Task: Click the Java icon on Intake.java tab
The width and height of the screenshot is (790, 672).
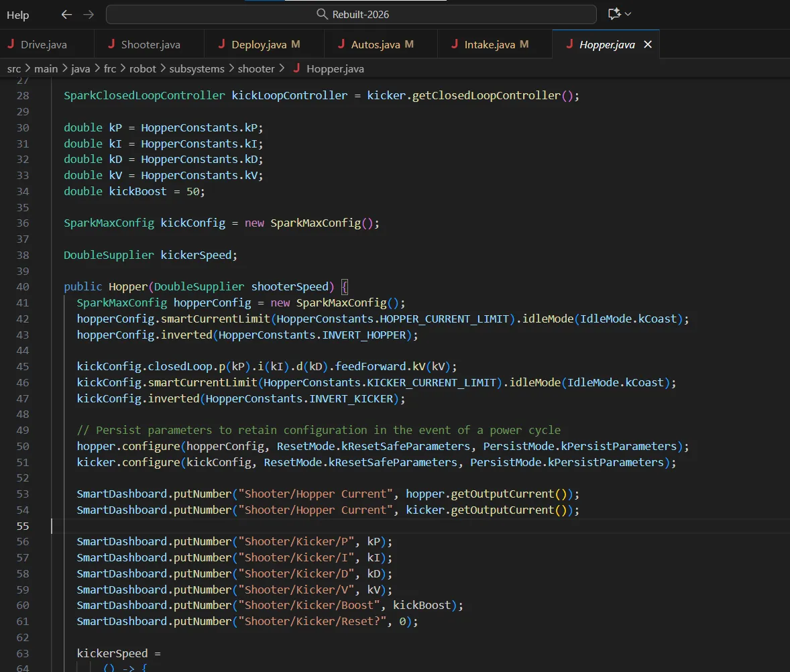Action: [455, 44]
